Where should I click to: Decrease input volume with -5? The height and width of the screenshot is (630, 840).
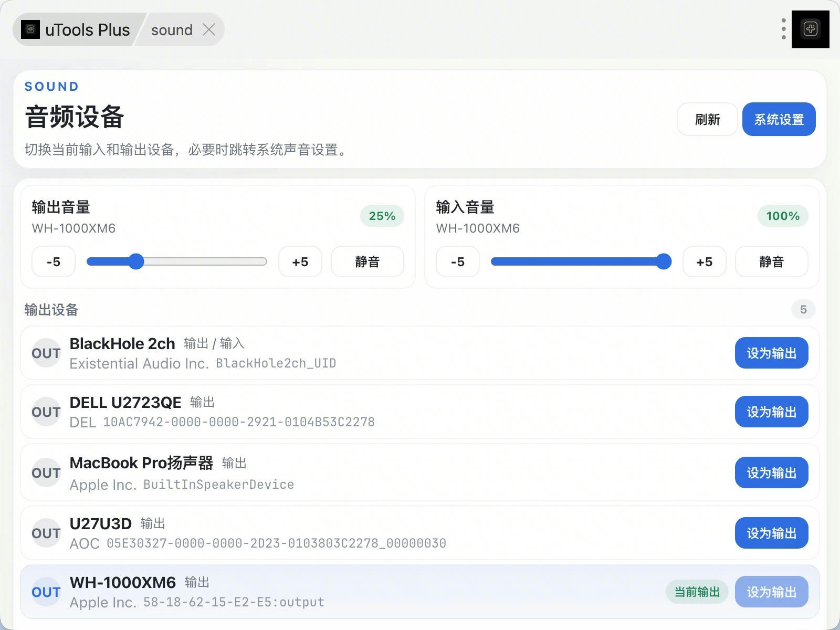(458, 261)
